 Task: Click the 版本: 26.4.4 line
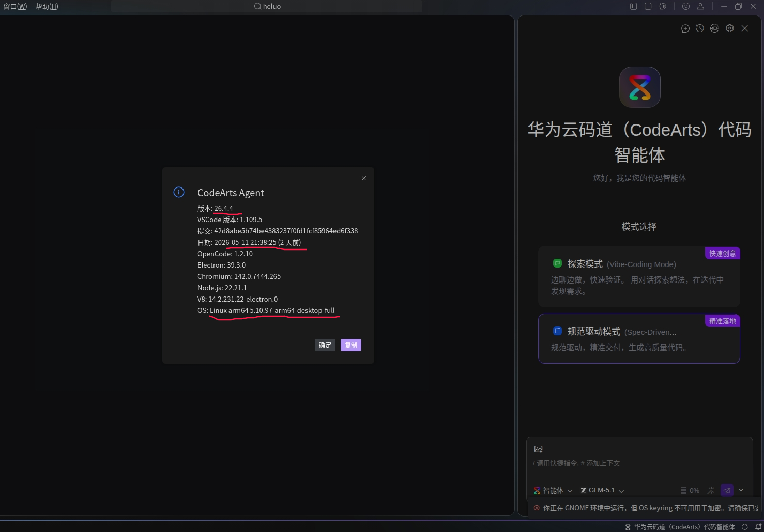pos(215,208)
